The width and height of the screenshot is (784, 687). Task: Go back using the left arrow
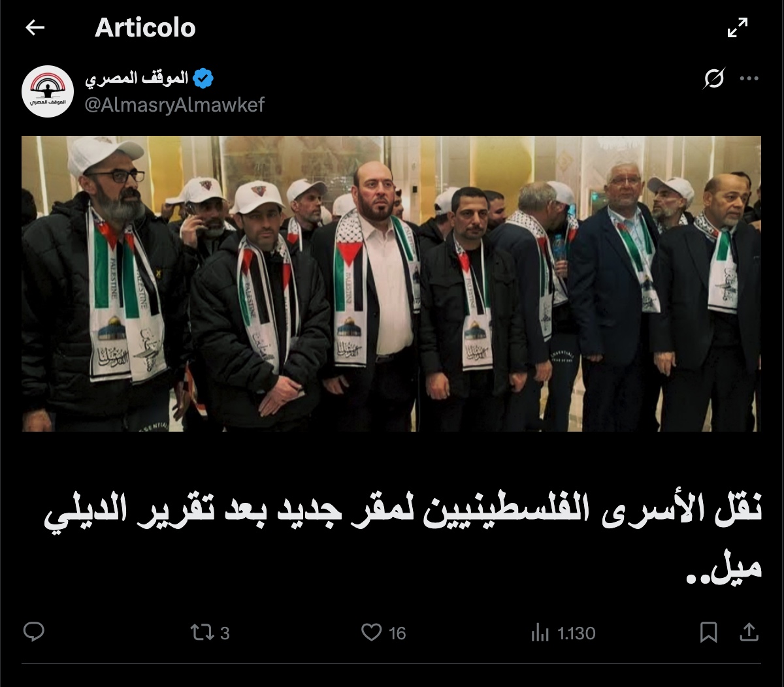(35, 27)
